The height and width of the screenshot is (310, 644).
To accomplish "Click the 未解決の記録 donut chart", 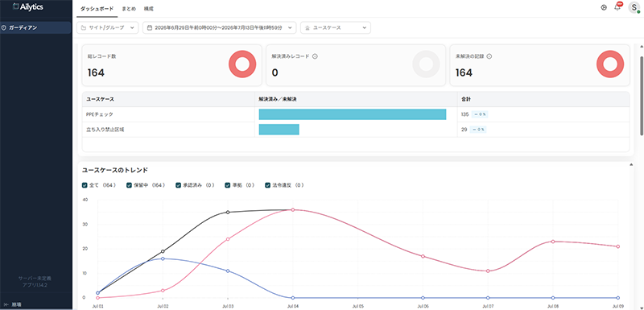I will 610,64.
